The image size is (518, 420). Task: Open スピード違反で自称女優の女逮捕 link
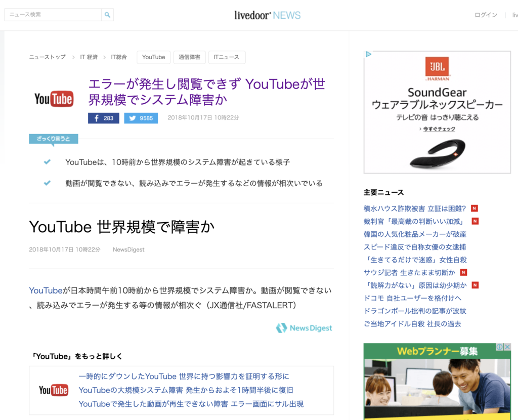(415, 247)
